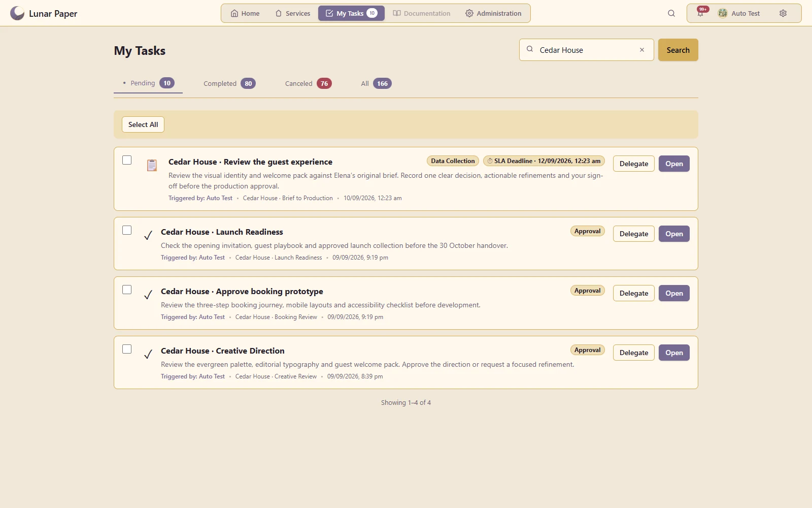Click the 'Showing 1–4 of 4' text
Image resolution: width=812 pixels, height=508 pixels.
[x=406, y=402]
